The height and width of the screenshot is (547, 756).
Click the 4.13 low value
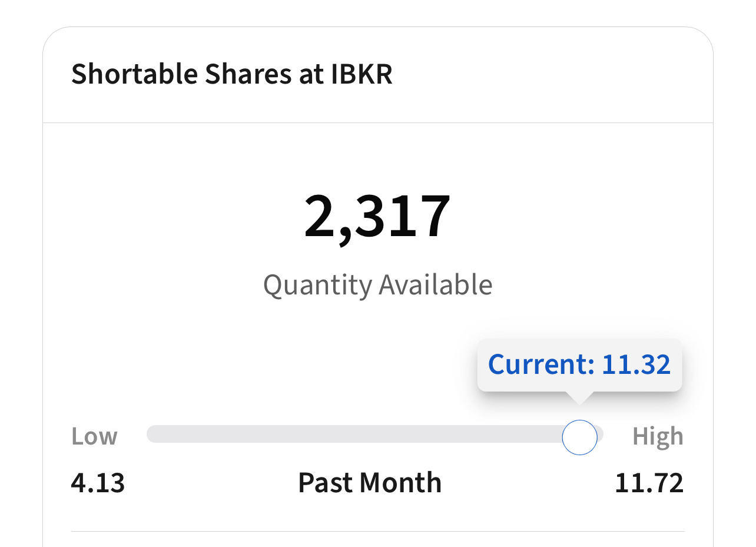(x=98, y=483)
